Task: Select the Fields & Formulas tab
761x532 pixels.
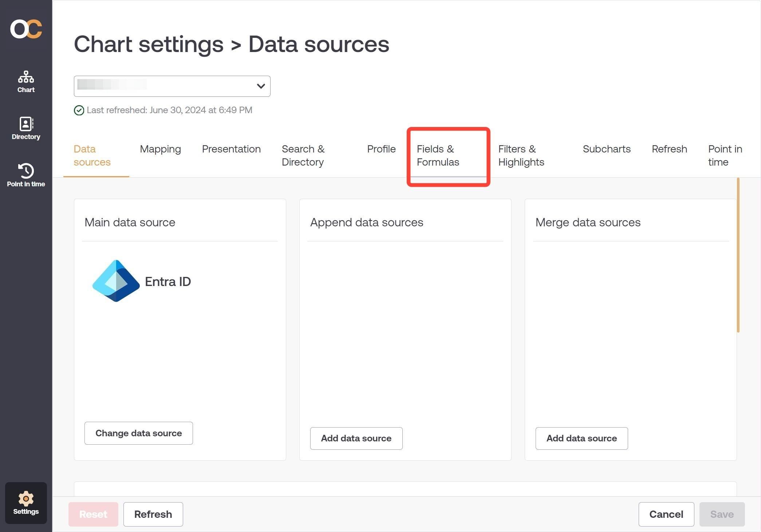Action: pyautogui.click(x=438, y=155)
